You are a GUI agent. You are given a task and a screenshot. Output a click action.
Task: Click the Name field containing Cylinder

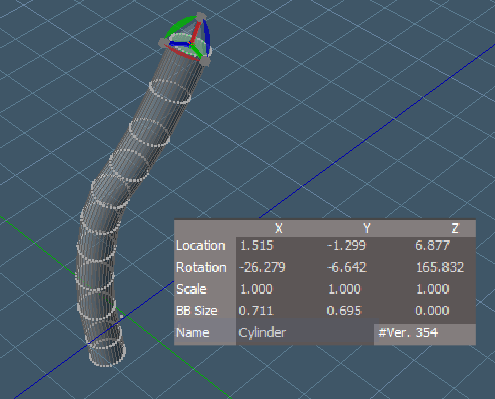(305, 333)
